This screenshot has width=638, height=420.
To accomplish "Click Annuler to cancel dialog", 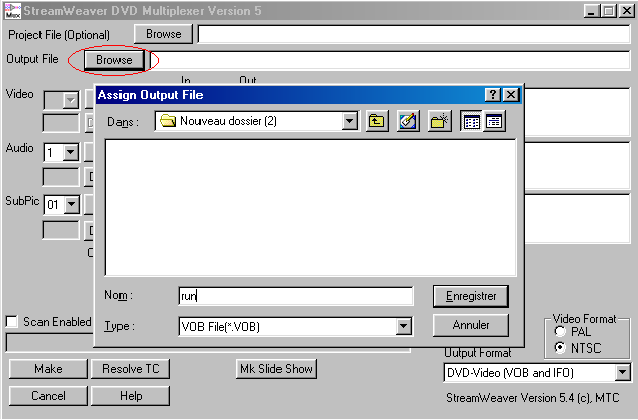I will tap(471, 325).
